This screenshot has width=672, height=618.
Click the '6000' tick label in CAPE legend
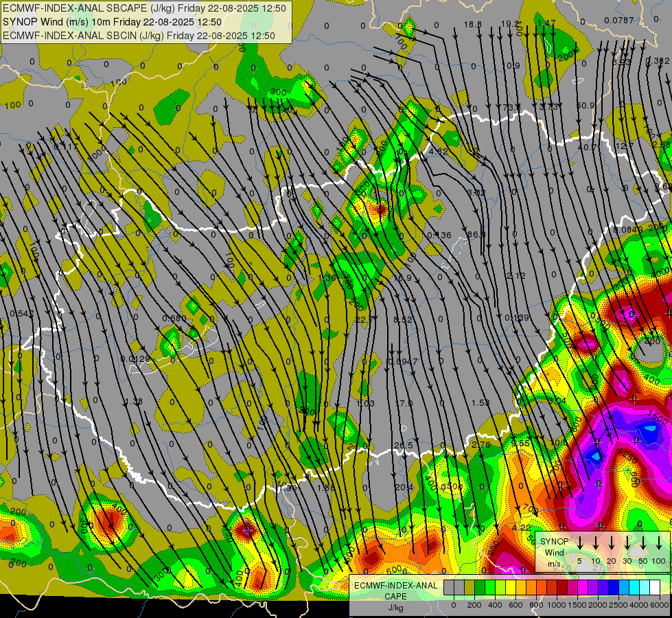660,605
